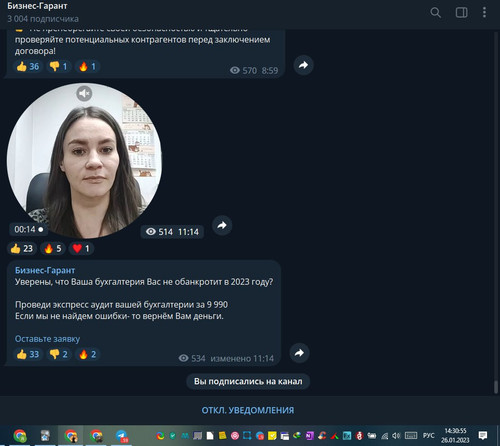Viewport: 500px width, 446px height.
Task: Open the Оставьте заявку link
Action: tap(47, 339)
